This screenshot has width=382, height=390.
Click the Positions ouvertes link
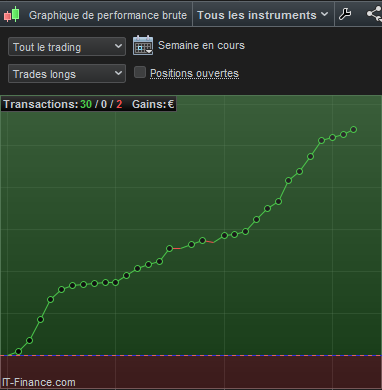coord(194,73)
